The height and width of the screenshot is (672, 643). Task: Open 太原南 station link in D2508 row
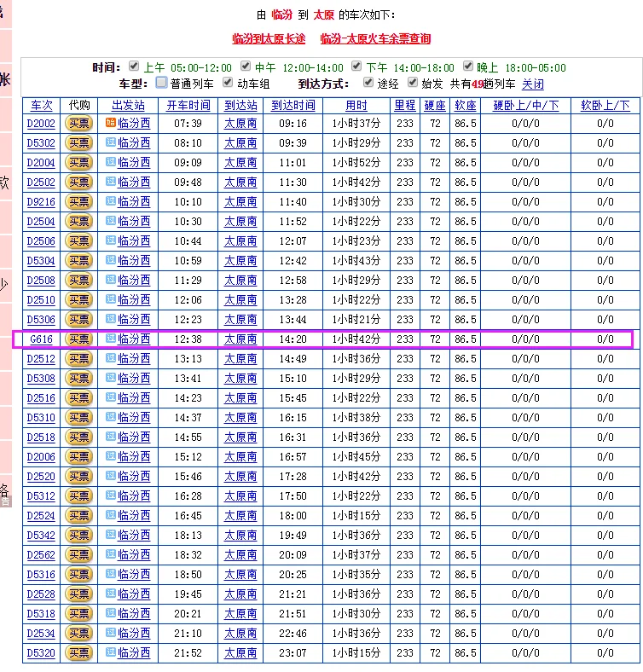point(240,281)
